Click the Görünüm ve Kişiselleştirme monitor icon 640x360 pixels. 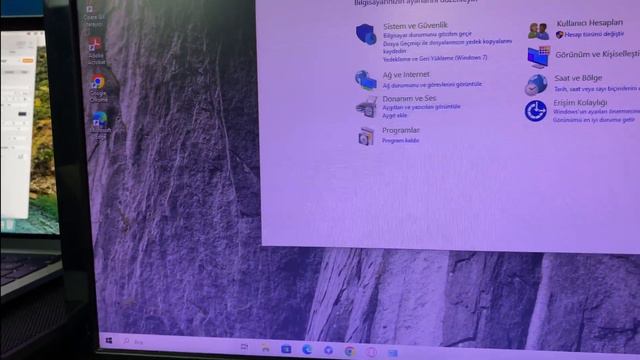(538, 57)
